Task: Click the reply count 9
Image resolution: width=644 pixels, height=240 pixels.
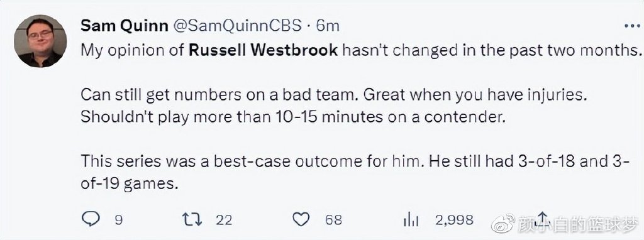Action: pos(118,221)
